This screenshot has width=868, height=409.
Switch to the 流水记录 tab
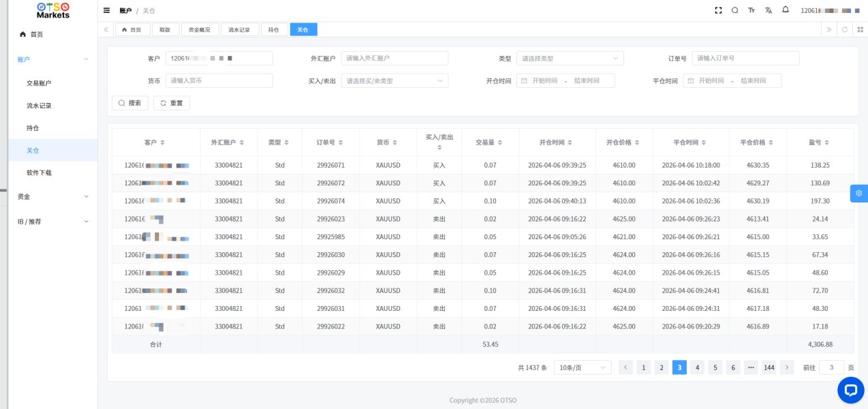coord(239,30)
